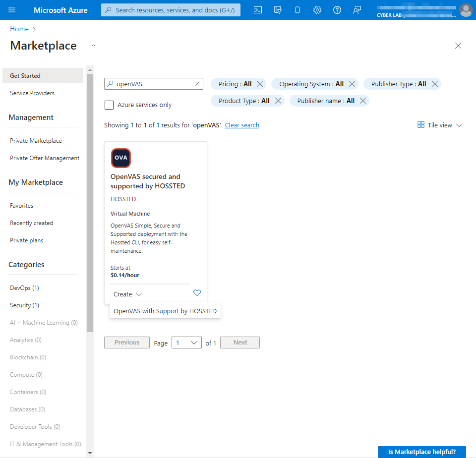Click the Previous page button
This screenshot has height=458, width=476.
click(127, 343)
